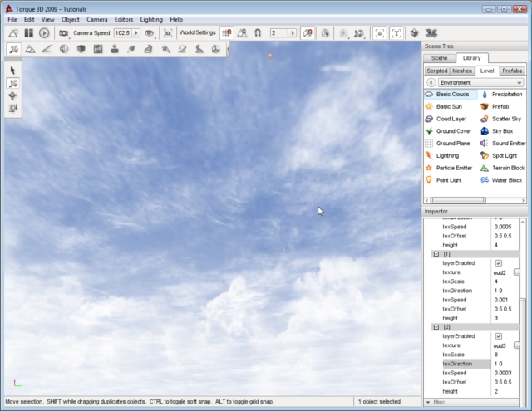Add a Basic Clouds object from library
The image size is (532, 411).
coord(452,95)
